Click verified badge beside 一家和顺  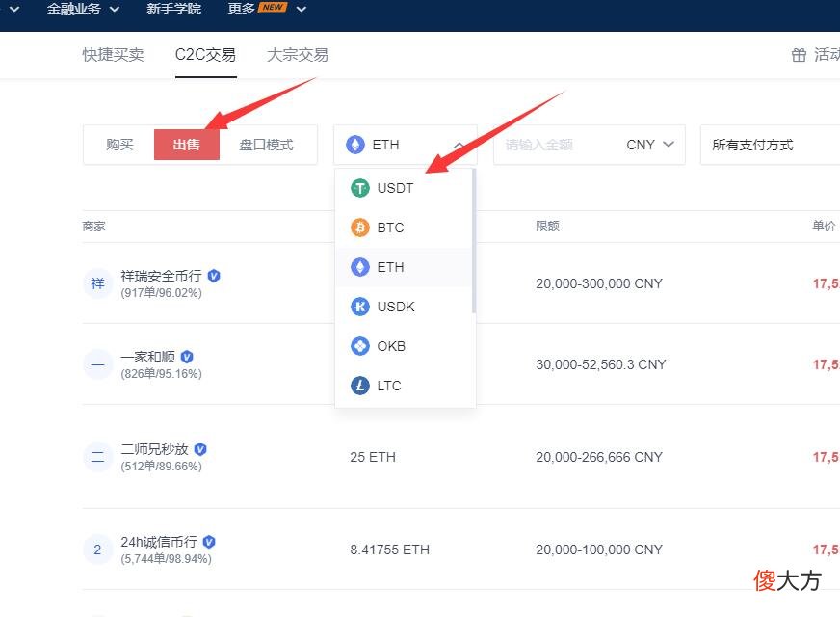(x=187, y=357)
